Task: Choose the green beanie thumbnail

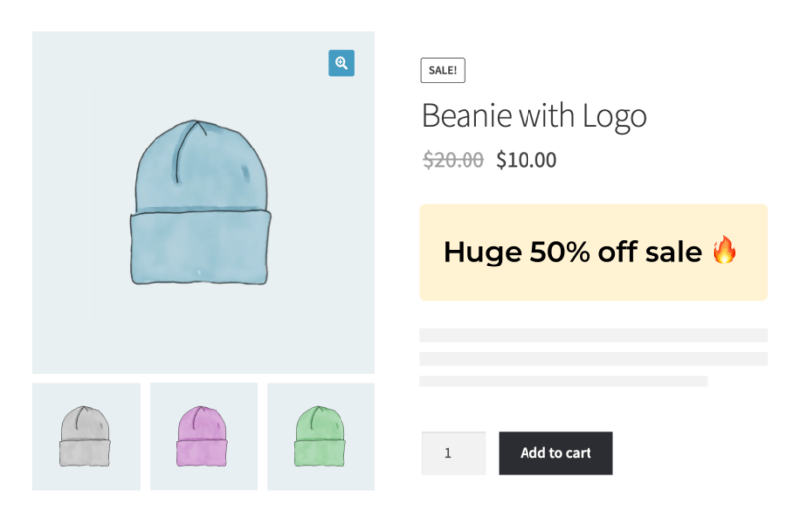Action: pyautogui.click(x=320, y=436)
